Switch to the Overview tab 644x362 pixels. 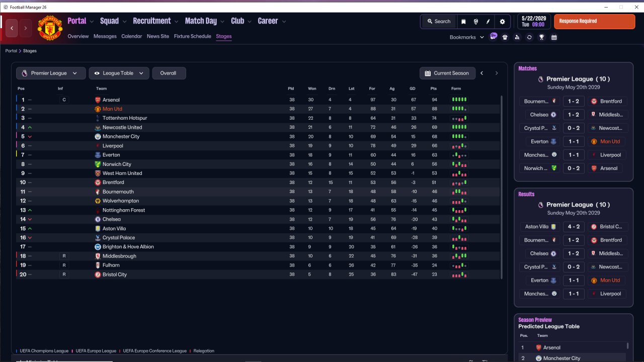coord(78,36)
